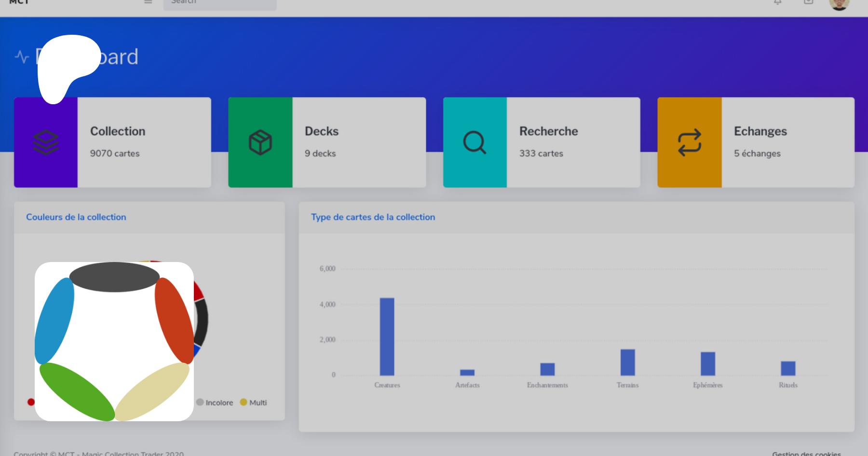Open the Recherche card title

click(x=548, y=131)
